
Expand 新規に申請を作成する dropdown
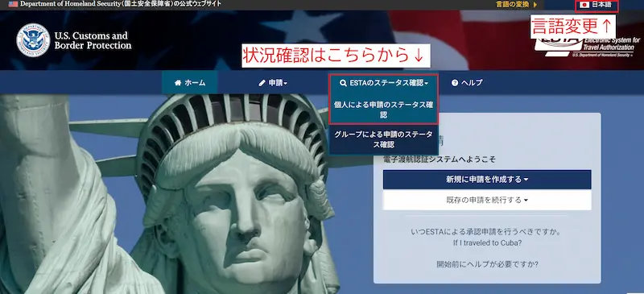(x=487, y=180)
